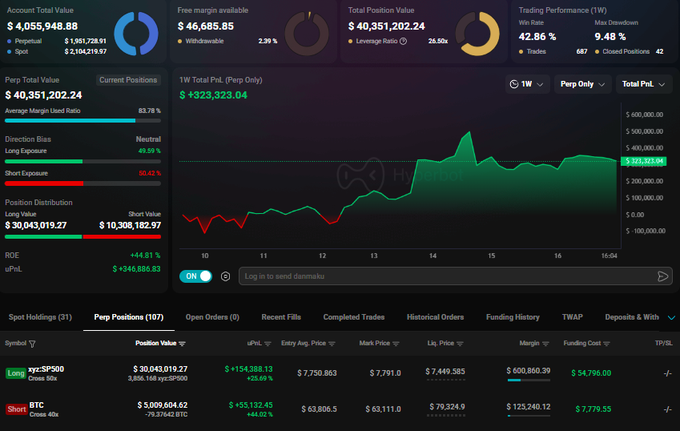Click the BTC symbol name

[x=36, y=405]
